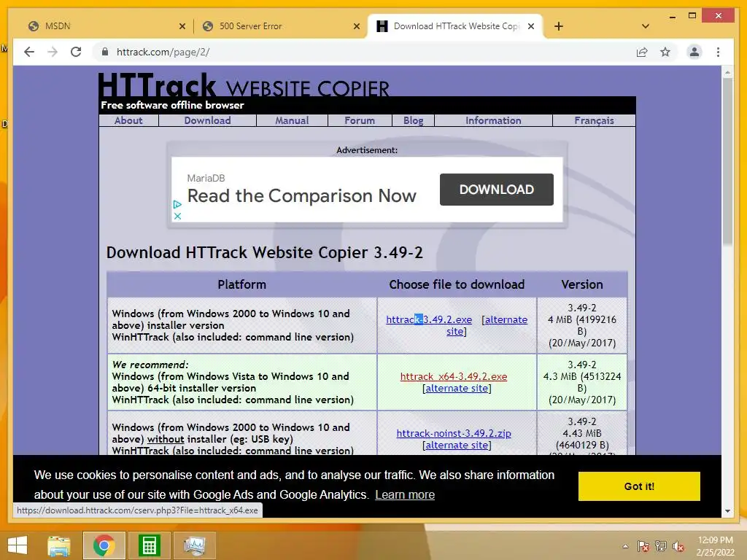
Task: Open the monitor chart app in taskbar
Action: pos(194,545)
